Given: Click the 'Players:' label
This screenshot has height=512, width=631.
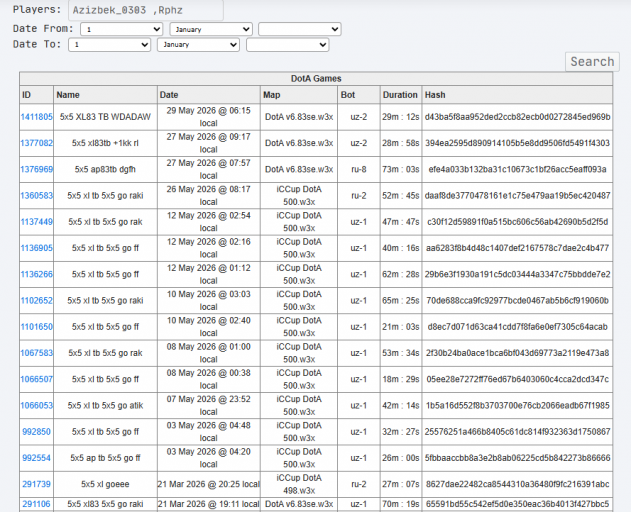Looking at the screenshot, I should [37, 9].
